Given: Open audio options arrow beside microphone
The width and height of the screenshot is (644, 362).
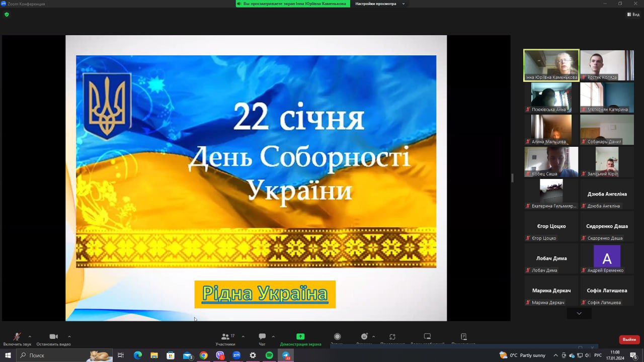Looking at the screenshot, I should pyautogui.click(x=30, y=336).
